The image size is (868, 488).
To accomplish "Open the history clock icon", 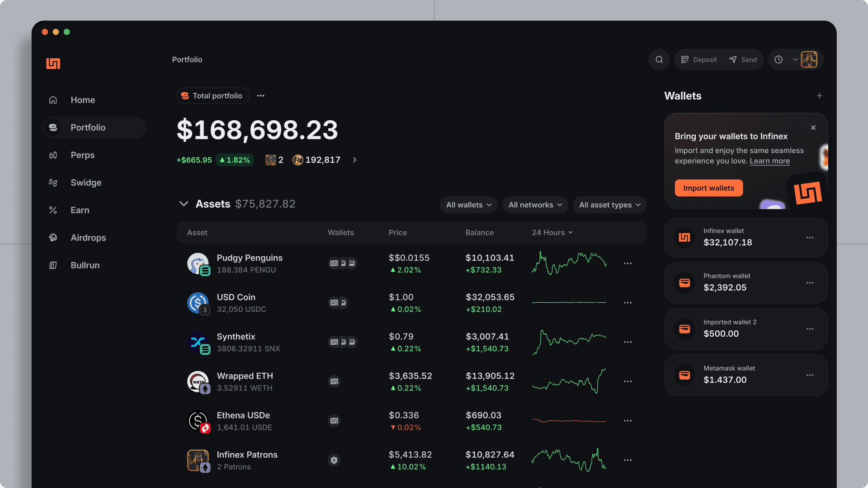I will (778, 60).
